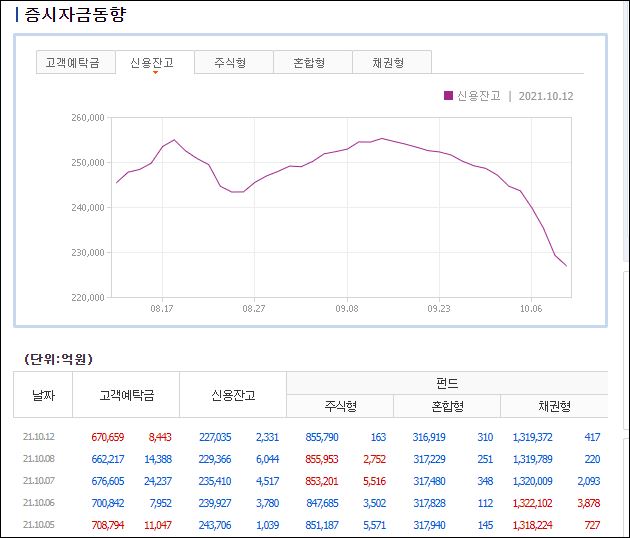Switch to the 고객예탁금 chart tab
Screen dimensions: 630x538
(76, 62)
